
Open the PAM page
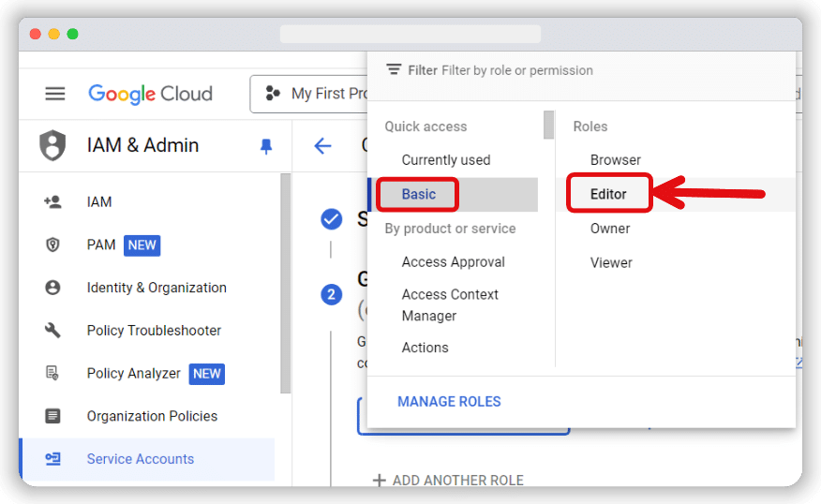tap(101, 245)
